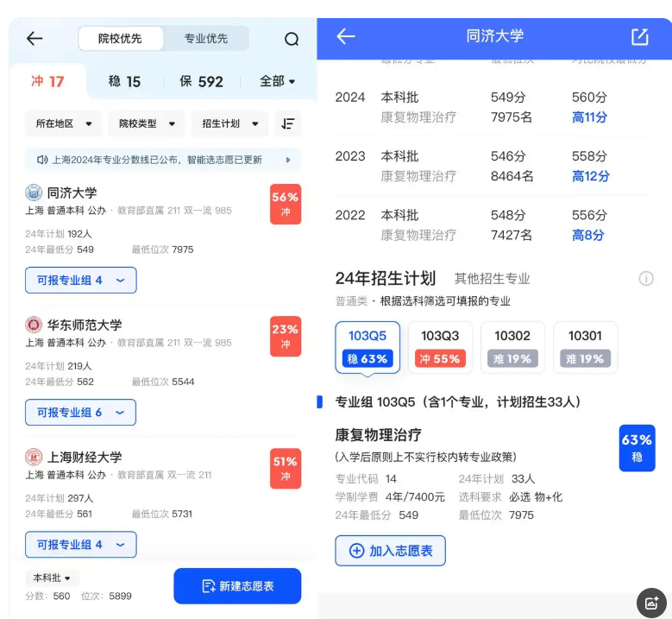Tap the back arrow in the 同济大学 header
Viewport: 672px width, 619px height.
pos(345,36)
